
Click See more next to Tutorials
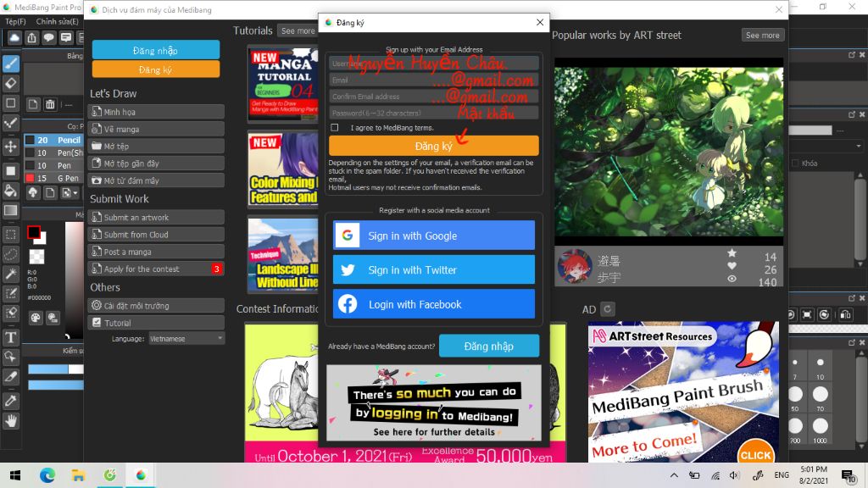point(298,31)
